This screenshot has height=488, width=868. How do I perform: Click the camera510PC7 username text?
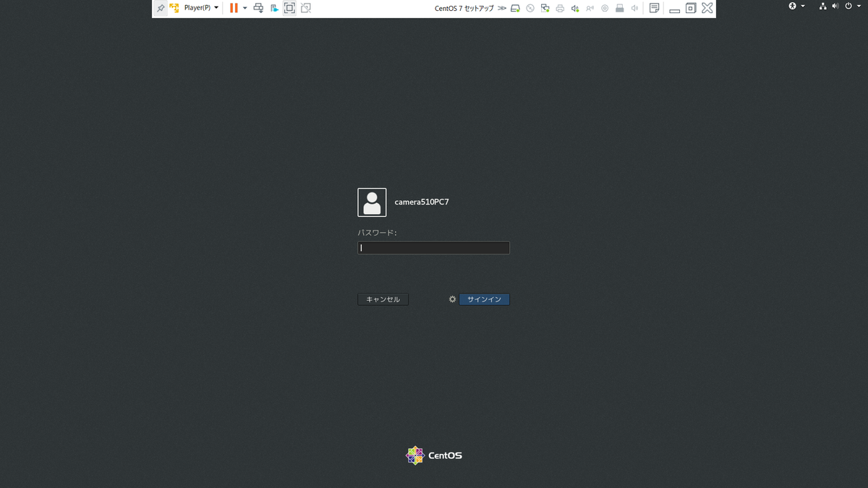click(x=422, y=202)
